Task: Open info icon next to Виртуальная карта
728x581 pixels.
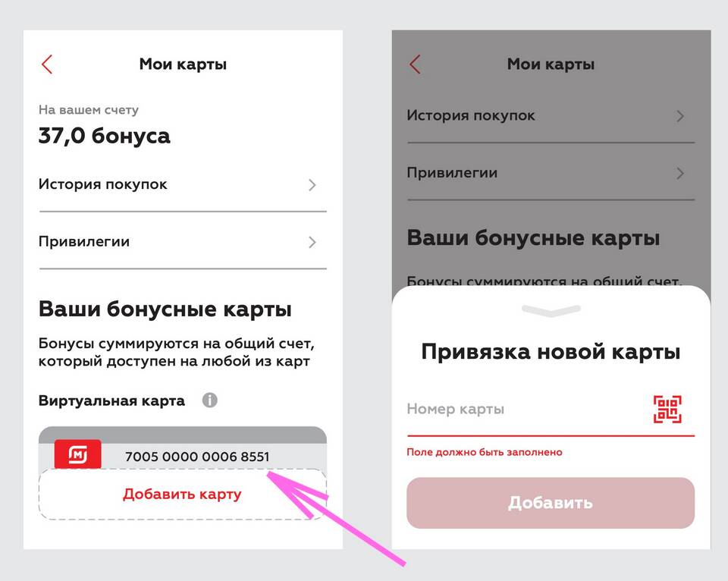Action: [210, 400]
